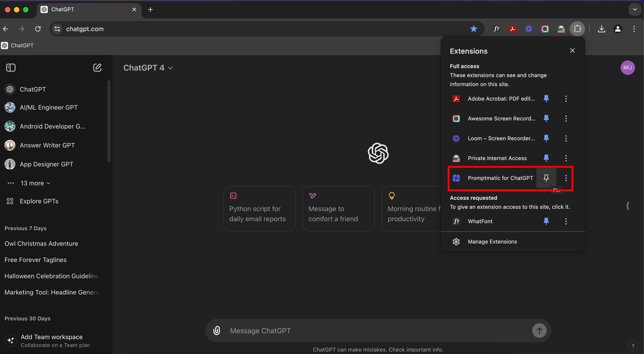Click Explore GPTs link

point(39,201)
